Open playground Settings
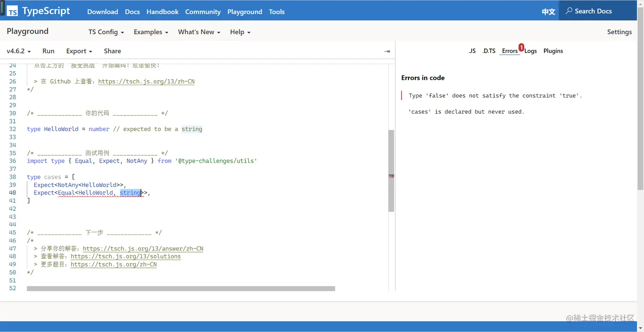 point(619,32)
